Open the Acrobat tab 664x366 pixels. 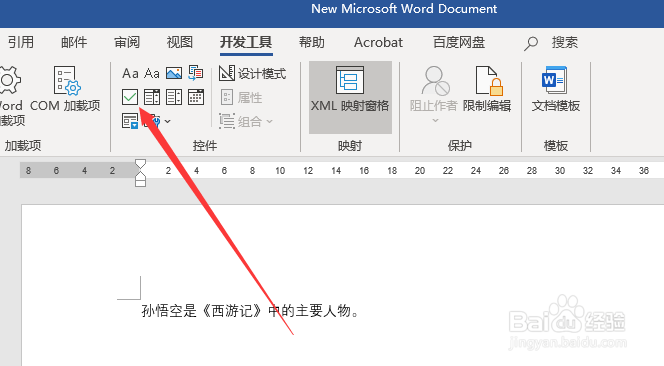coord(378,42)
